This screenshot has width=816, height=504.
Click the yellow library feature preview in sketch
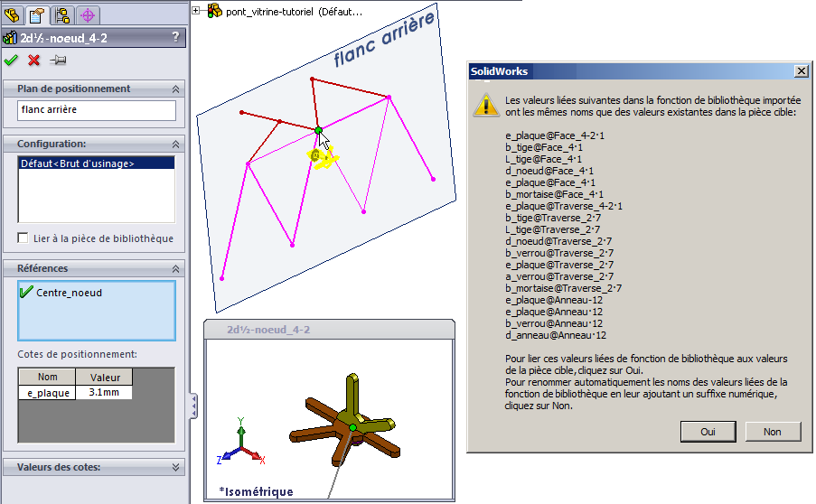pos(323,158)
